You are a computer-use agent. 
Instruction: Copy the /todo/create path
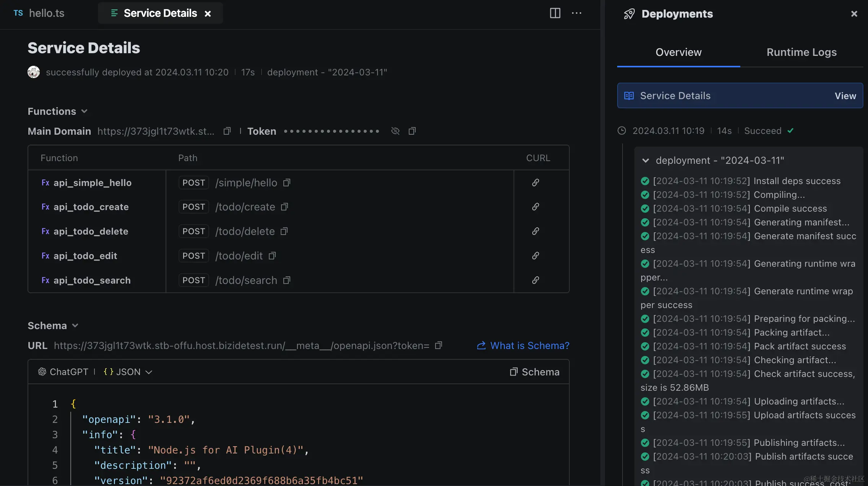(284, 207)
